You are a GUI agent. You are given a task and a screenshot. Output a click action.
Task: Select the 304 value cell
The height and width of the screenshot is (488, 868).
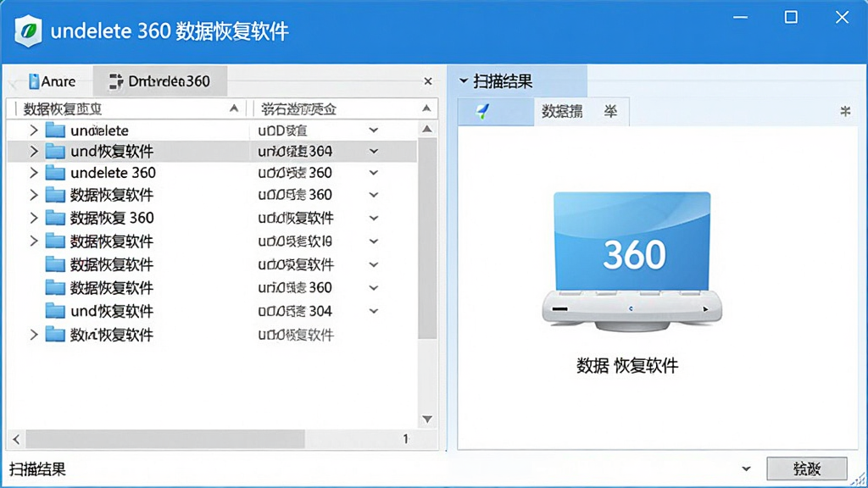tap(295, 311)
